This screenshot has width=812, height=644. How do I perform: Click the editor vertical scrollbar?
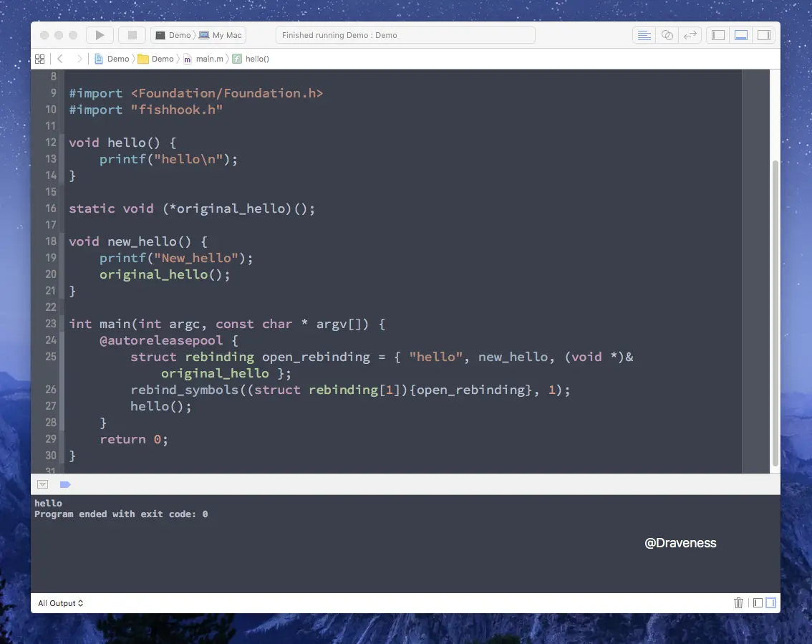point(775,314)
